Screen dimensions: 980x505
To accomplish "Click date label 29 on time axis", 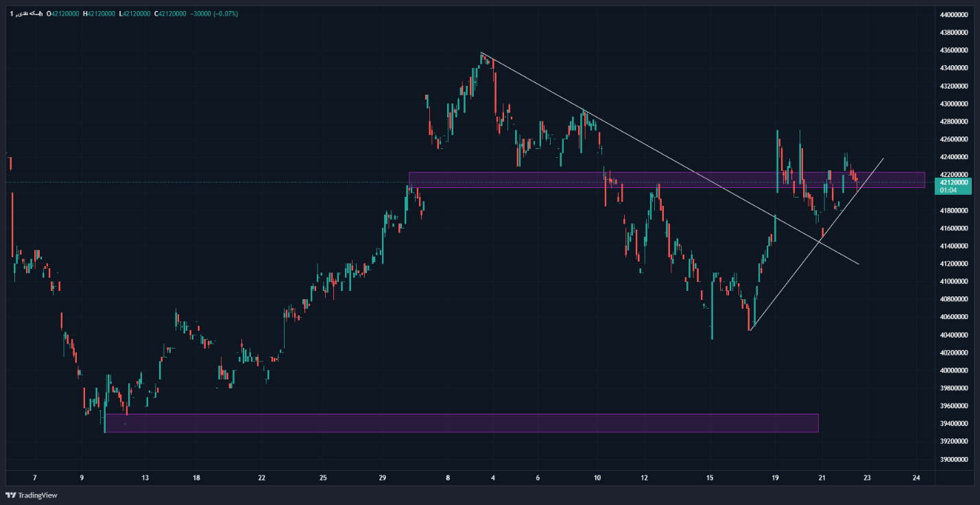I will point(383,478).
